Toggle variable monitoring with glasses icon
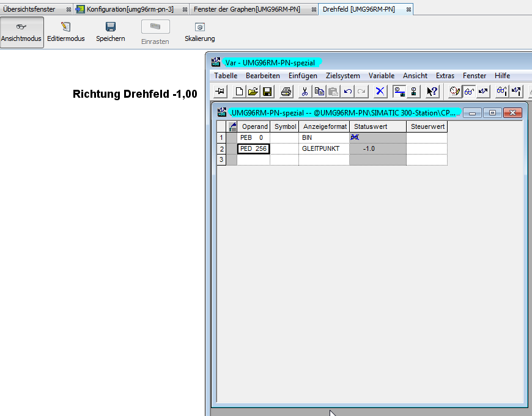 click(469, 92)
